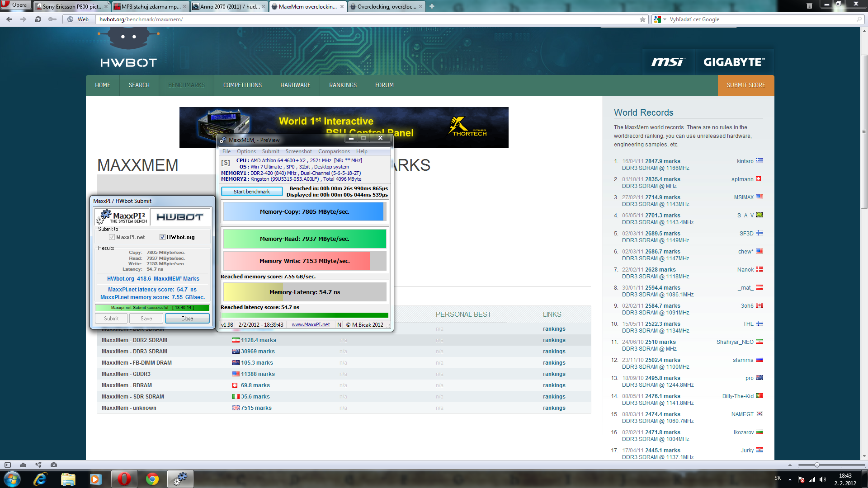Open Opera Link cloud icon

[x=23, y=465]
